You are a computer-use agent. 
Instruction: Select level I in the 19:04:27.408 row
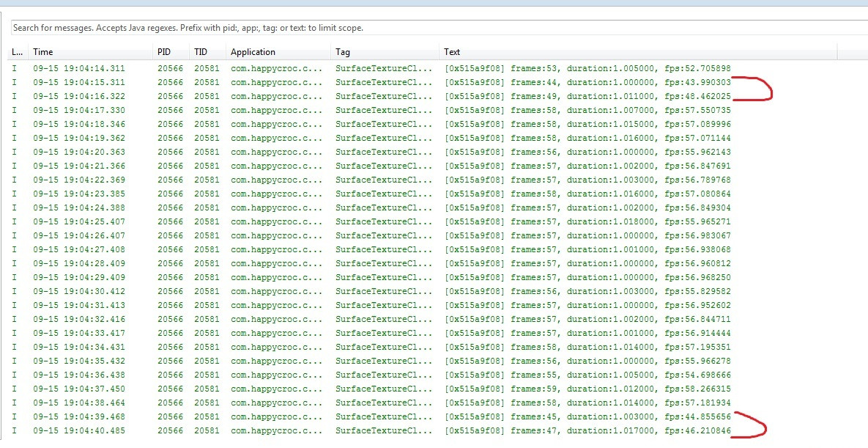(15, 249)
